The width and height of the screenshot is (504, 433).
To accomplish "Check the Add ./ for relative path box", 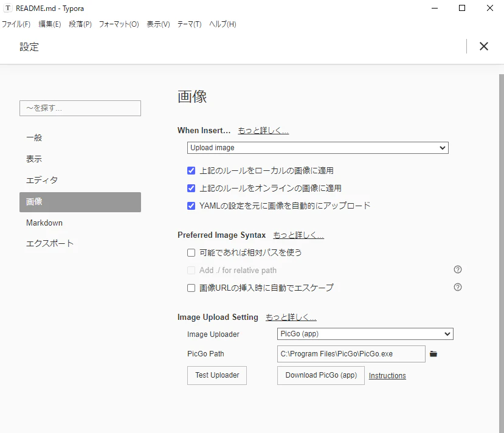I will (x=192, y=271).
